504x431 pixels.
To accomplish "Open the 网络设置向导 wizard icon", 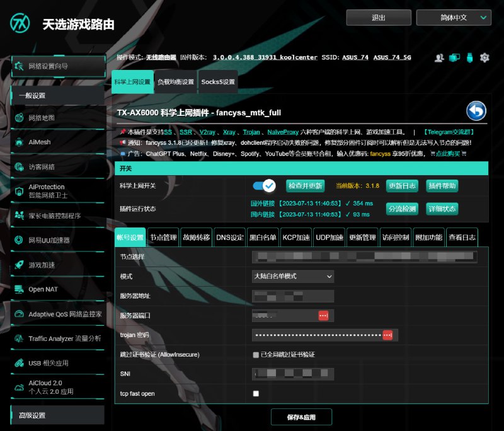I will 20,66.
